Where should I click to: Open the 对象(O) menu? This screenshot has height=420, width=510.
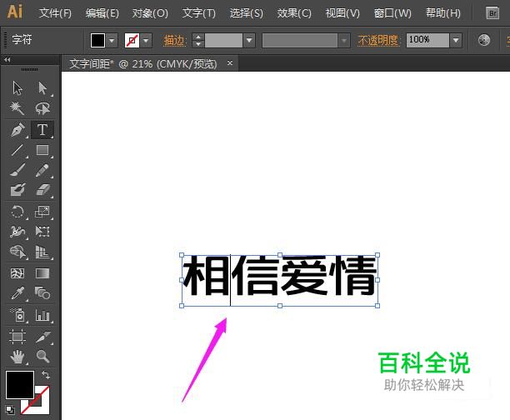pos(150,13)
